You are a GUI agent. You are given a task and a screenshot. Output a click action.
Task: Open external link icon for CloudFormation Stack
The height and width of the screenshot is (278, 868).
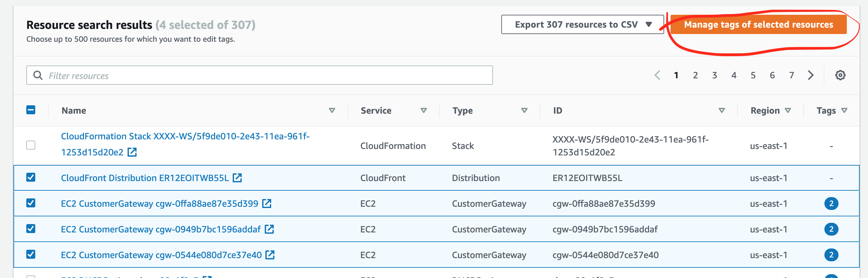132,152
